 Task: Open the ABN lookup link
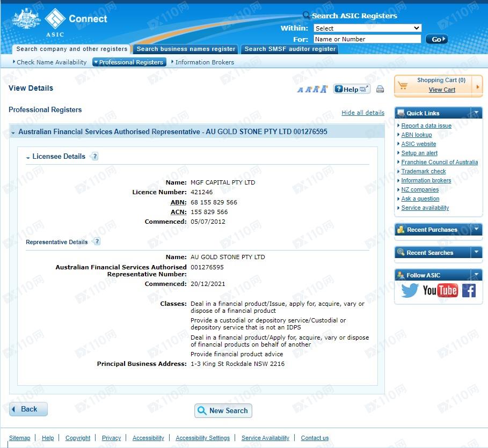[416, 135]
